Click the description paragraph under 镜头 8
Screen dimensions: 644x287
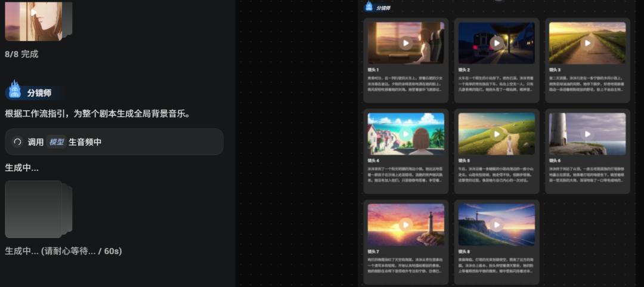pyautogui.click(x=497, y=265)
